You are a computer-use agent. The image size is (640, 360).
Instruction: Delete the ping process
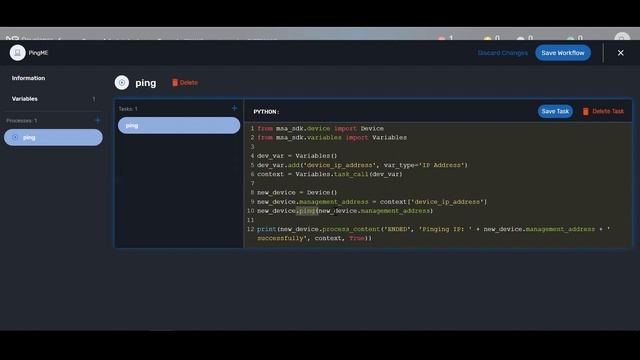point(185,82)
